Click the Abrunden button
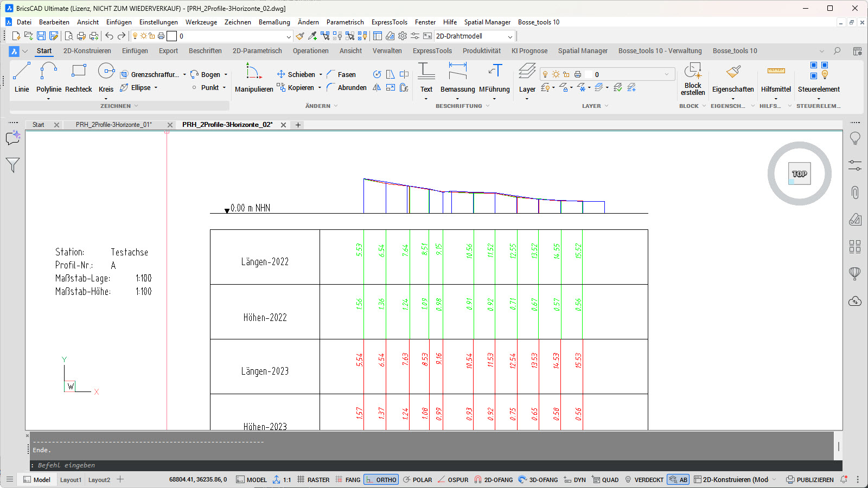 347,88
